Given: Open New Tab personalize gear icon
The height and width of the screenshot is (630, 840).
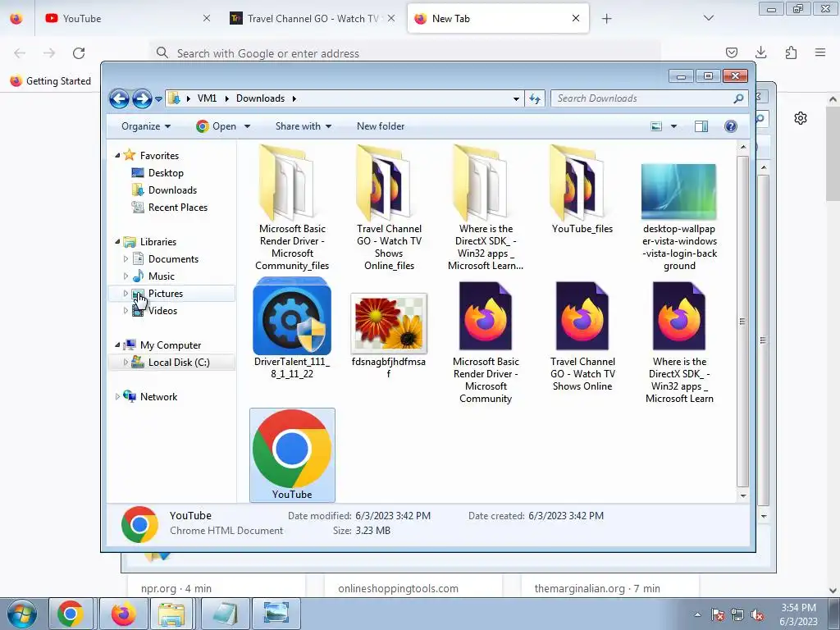Looking at the screenshot, I should (801, 118).
